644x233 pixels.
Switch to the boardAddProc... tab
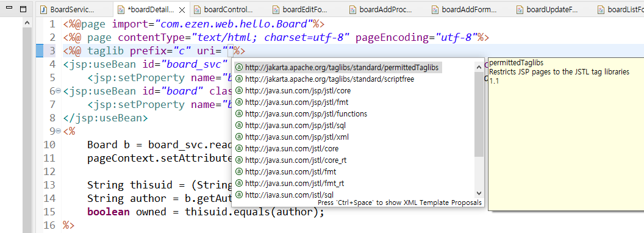pos(385,9)
